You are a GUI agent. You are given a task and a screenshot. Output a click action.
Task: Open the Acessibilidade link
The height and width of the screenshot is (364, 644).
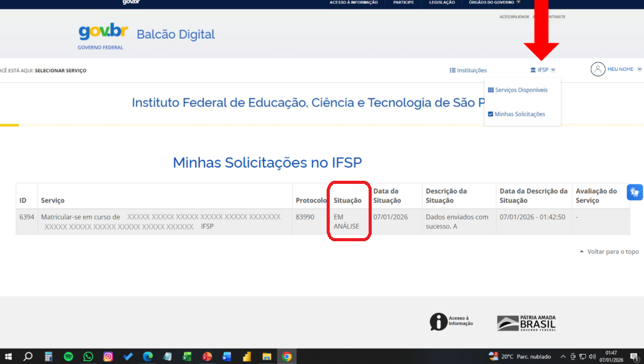click(514, 17)
